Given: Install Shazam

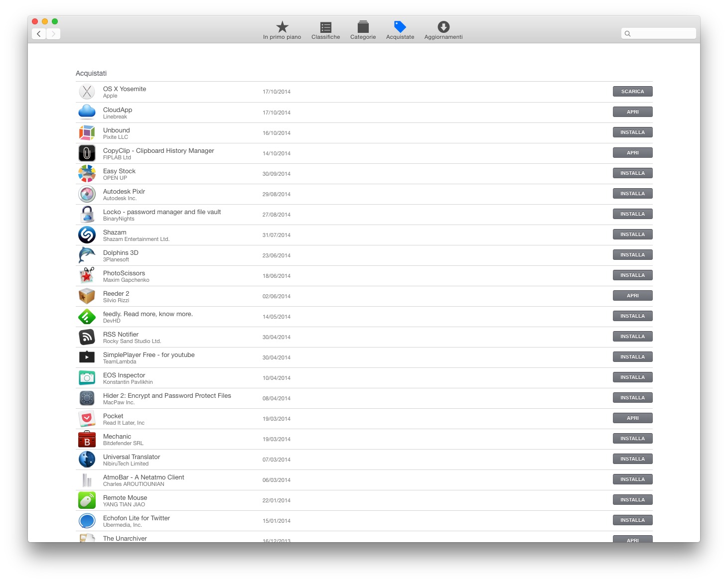Looking at the screenshot, I should pyautogui.click(x=633, y=234).
